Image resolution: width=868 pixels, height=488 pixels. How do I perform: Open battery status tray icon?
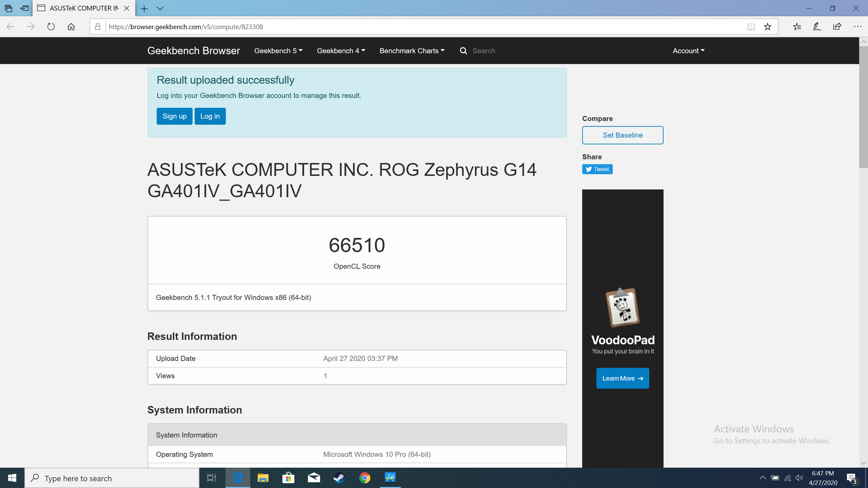[x=775, y=478]
